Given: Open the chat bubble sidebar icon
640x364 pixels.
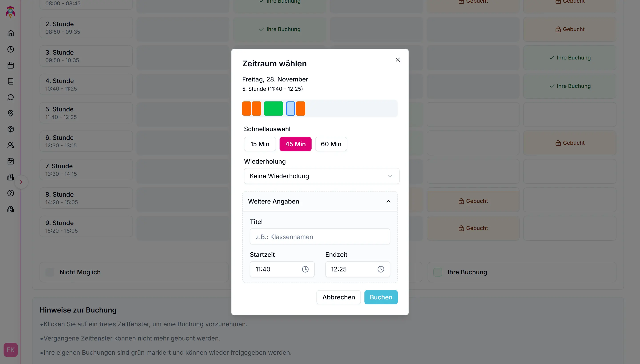Looking at the screenshot, I should coord(10,97).
